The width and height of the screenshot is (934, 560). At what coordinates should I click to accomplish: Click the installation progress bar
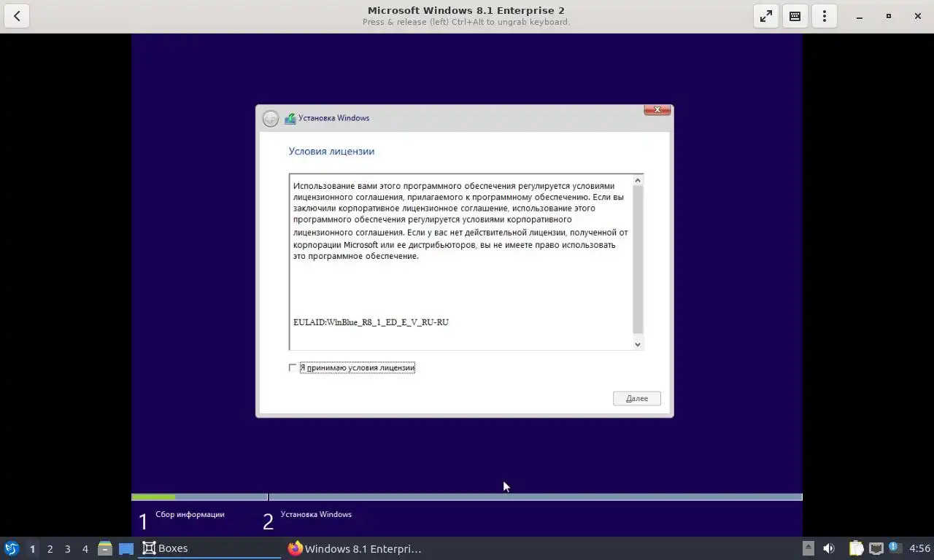point(467,497)
